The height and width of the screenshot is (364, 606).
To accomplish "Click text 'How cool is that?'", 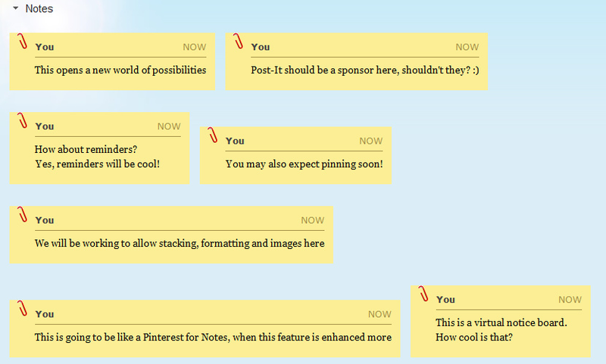I will [x=474, y=337].
